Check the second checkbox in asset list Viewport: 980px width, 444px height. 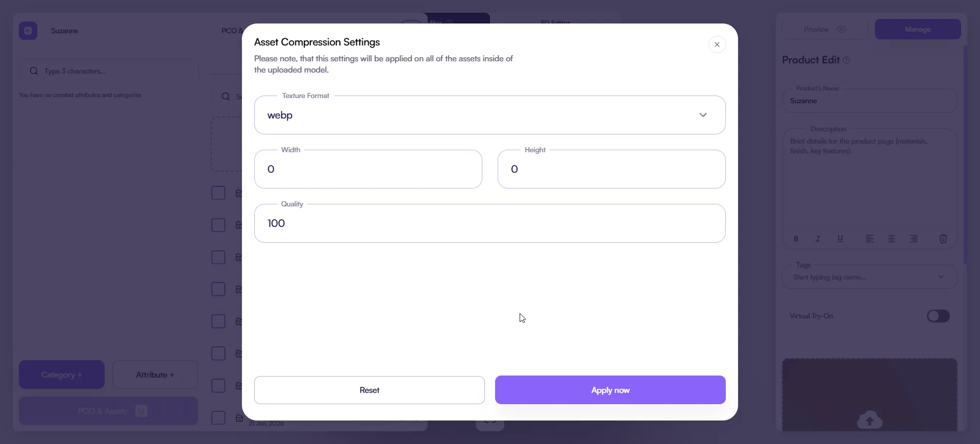(218, 225)
